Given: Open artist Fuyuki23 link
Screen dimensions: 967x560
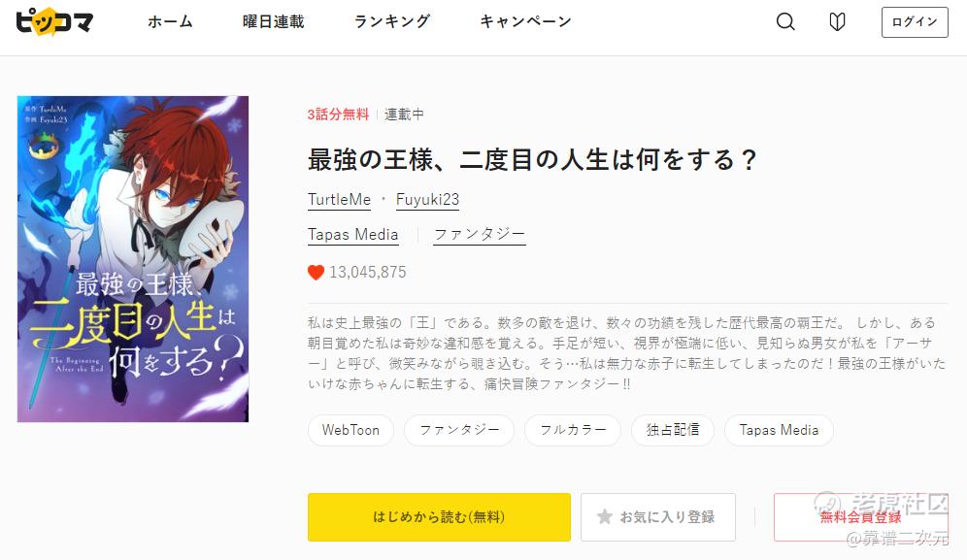Looking at the screenshot, I should [427, 200].
